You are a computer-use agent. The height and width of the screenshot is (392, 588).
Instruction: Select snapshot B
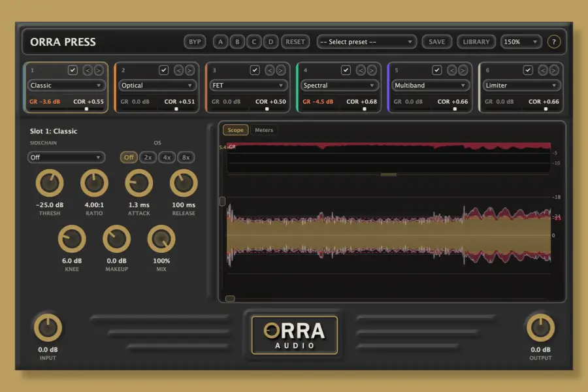click(237, 42)
